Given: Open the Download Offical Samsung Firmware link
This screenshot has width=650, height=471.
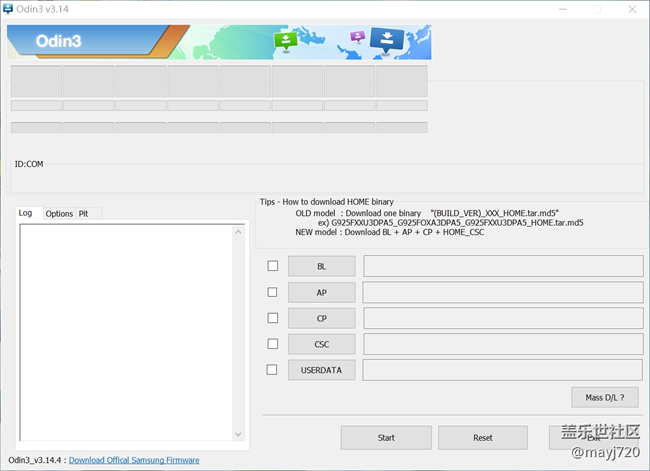Looking at the screenshot, I should pyautogui.click(x=134, y=460).
